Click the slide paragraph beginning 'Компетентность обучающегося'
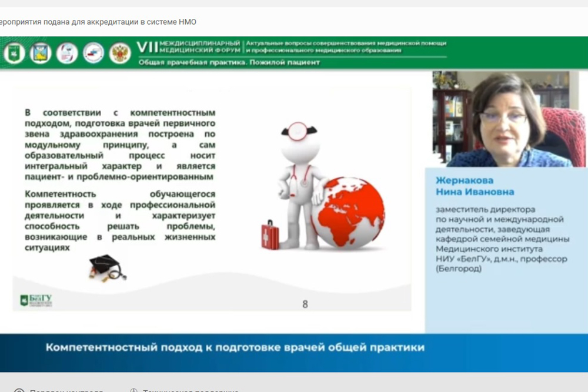The width and height of the screenshot is (588, 392). pyautogui.click(x=120, y=221)
